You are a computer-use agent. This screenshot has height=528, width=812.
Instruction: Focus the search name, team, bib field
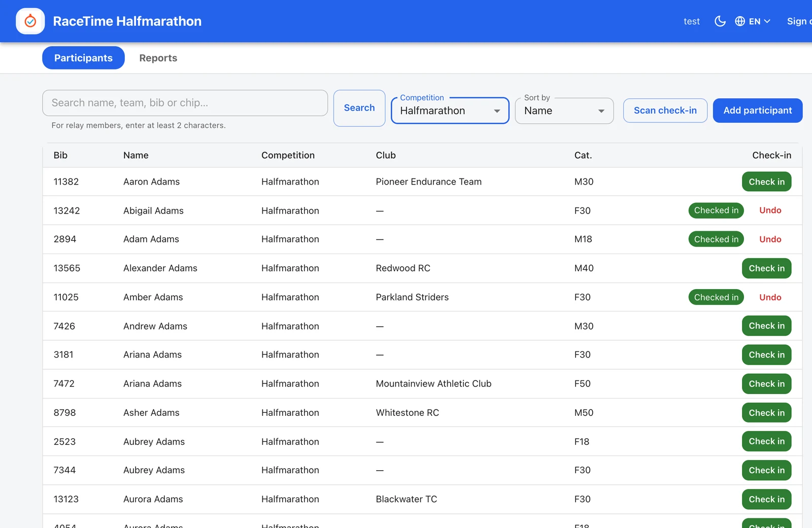click(185, 103)
